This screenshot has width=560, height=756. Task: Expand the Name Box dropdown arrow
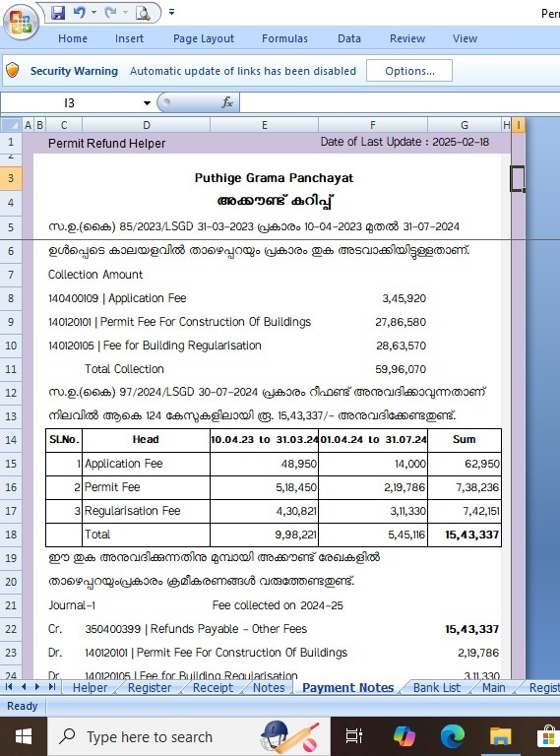pos(147,102)
